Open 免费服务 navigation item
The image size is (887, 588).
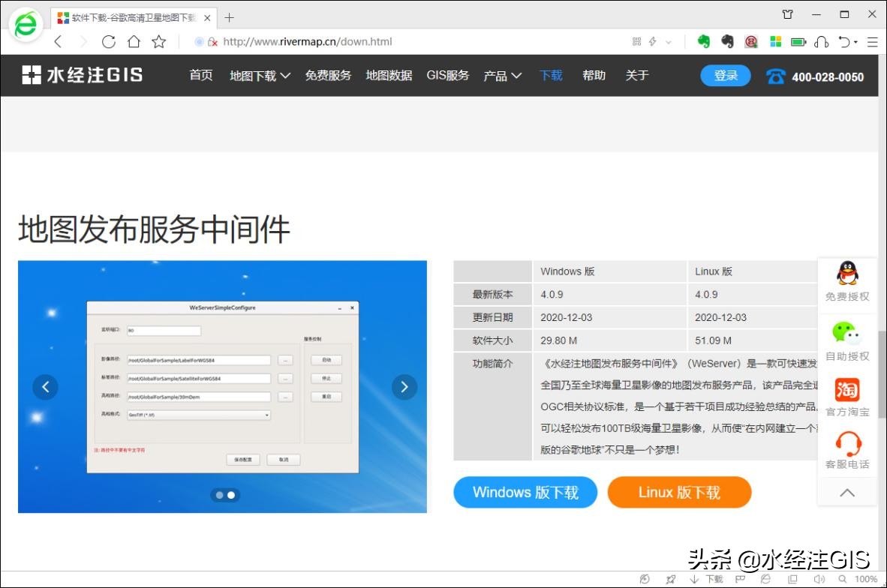coord(328,75)
